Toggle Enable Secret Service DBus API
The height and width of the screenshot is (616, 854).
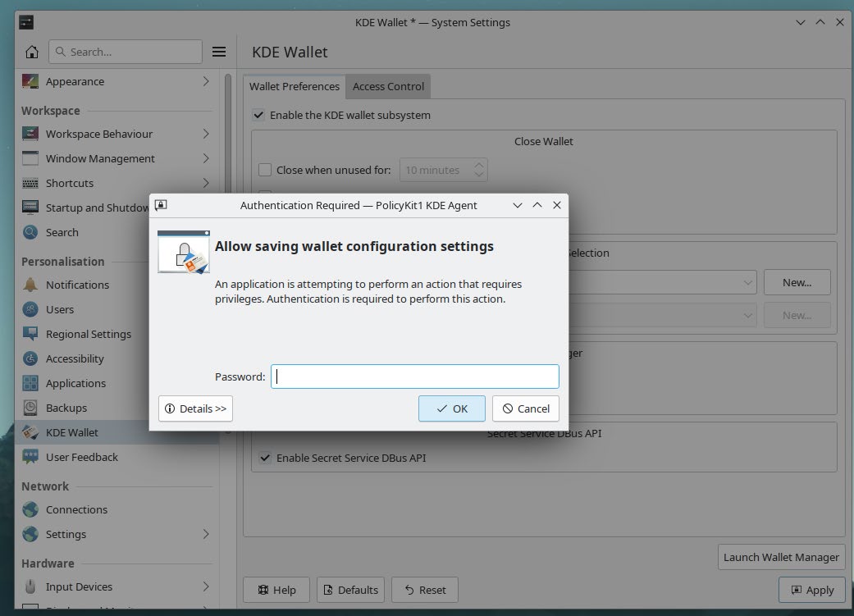pos(265,458)
